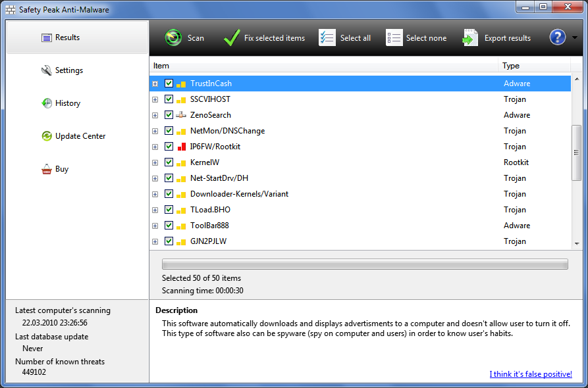
Task: Click threat level icon for TrustInCash
Action: (181, 84)
